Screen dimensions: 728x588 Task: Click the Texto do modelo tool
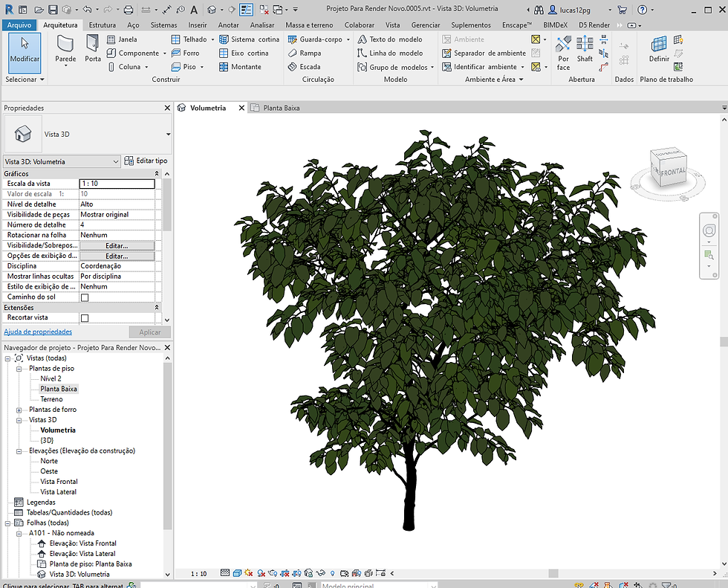point(390,39)
